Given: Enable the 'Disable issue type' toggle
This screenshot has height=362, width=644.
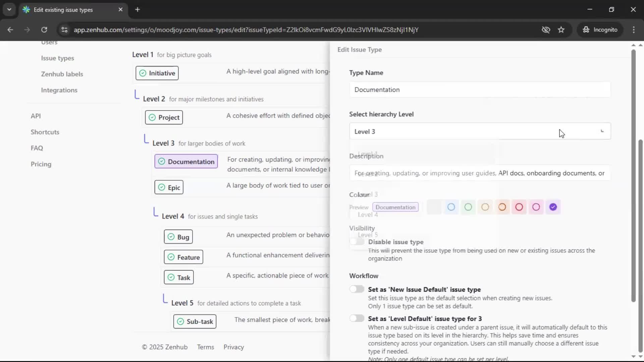Looking at the screenshot, I should coord(357,241).
